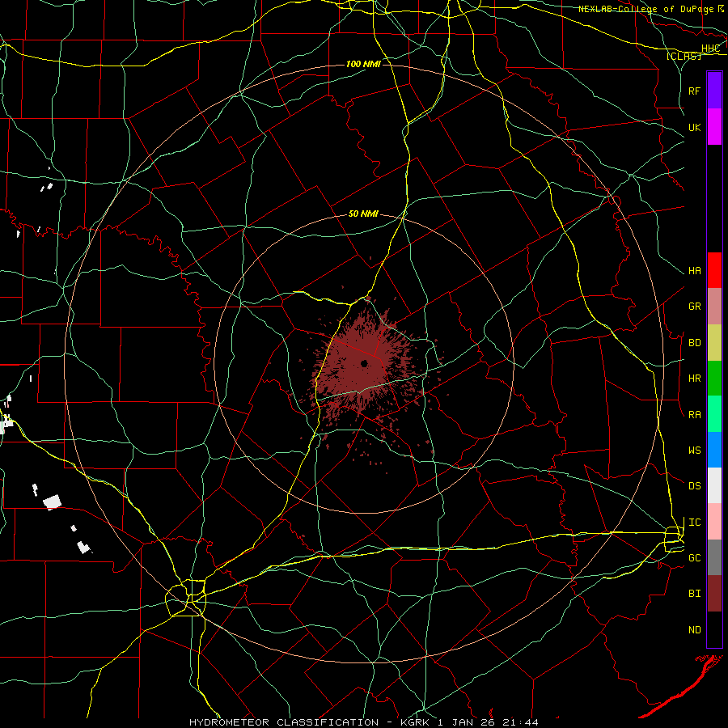
Task: Click the KGRK station identifier
Action: coord(413,722)
